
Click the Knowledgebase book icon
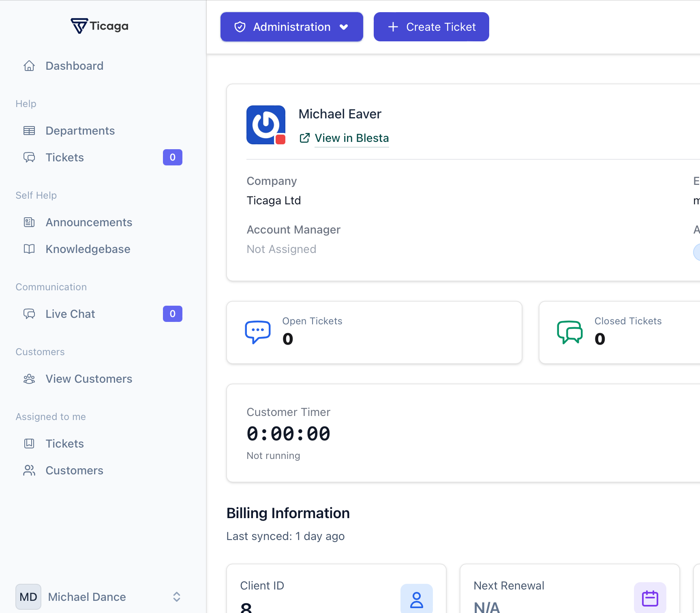click(29, 249)
